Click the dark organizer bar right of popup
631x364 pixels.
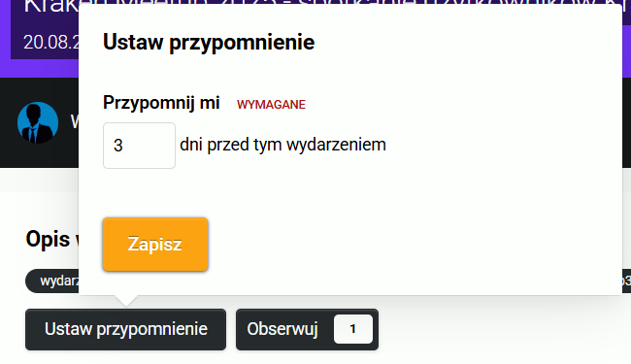pos(626,122)
